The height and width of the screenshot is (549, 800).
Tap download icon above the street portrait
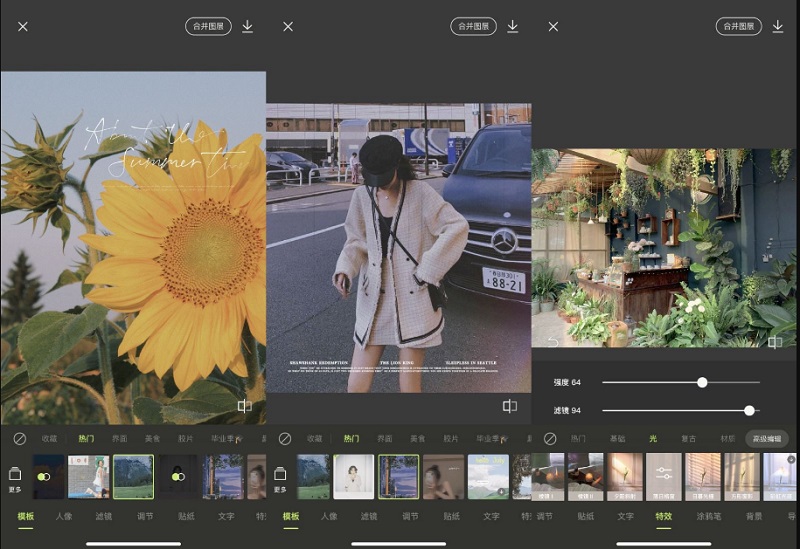point(513,26)
